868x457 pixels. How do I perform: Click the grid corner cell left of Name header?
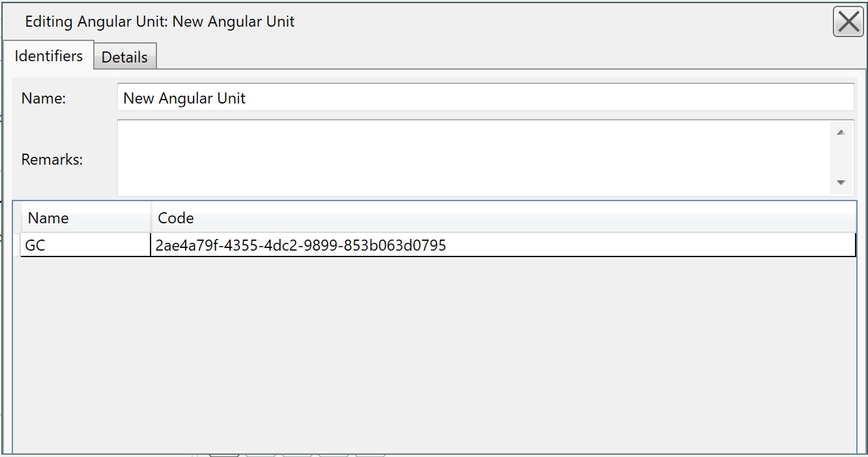coord(17,217)
